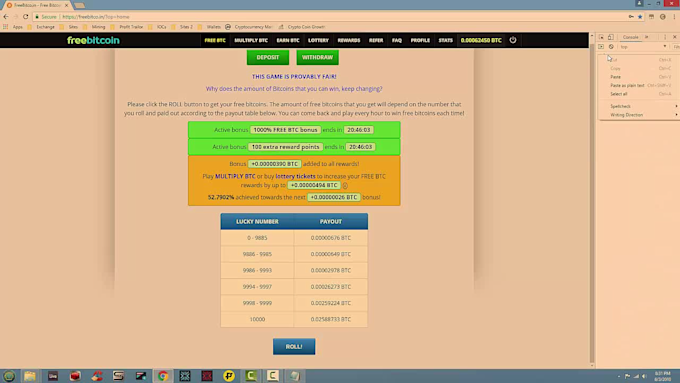The height and width of the screenshot is (383, 680).
Task: Open DevTools customize three-dot menu
Action: pos(665,37)
